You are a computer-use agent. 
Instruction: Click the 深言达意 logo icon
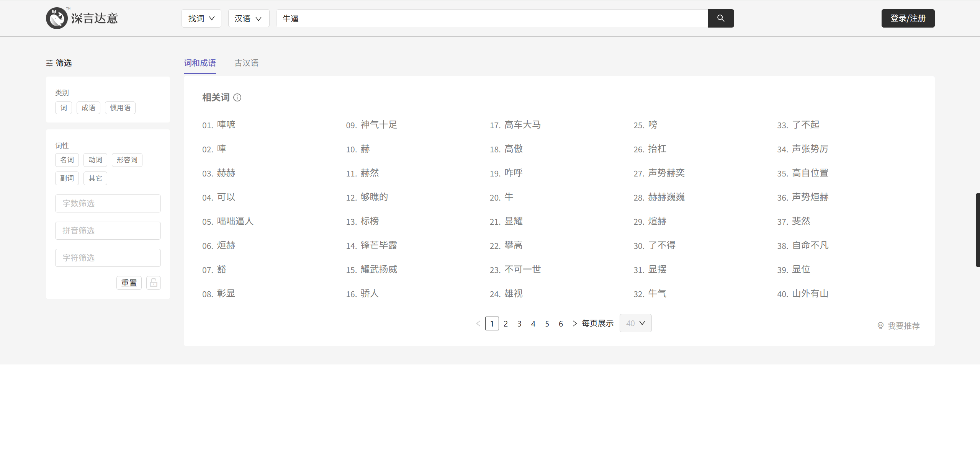point(56,18)
